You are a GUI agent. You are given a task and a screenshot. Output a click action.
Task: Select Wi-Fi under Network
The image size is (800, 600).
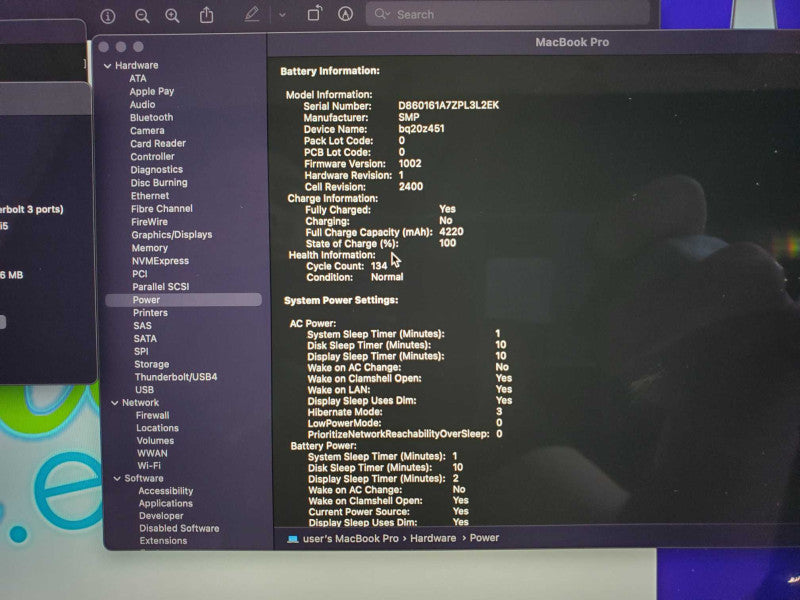click(x=149, y=466)
